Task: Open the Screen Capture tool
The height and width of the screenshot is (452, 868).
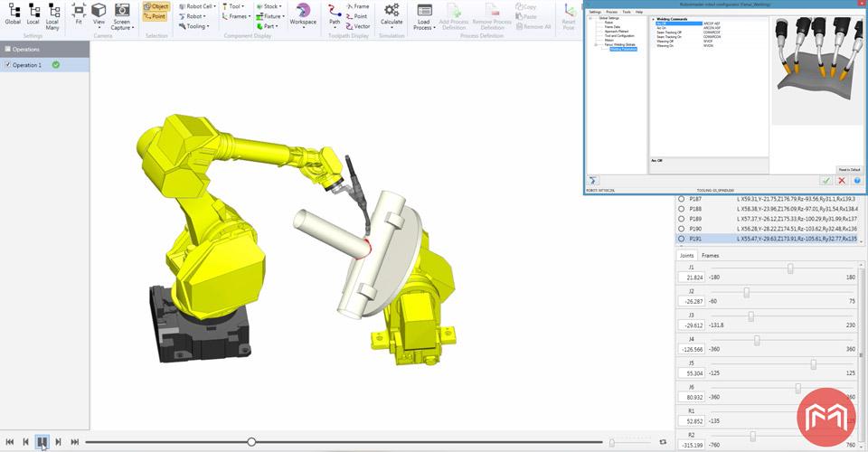Action: coord(122,16)
